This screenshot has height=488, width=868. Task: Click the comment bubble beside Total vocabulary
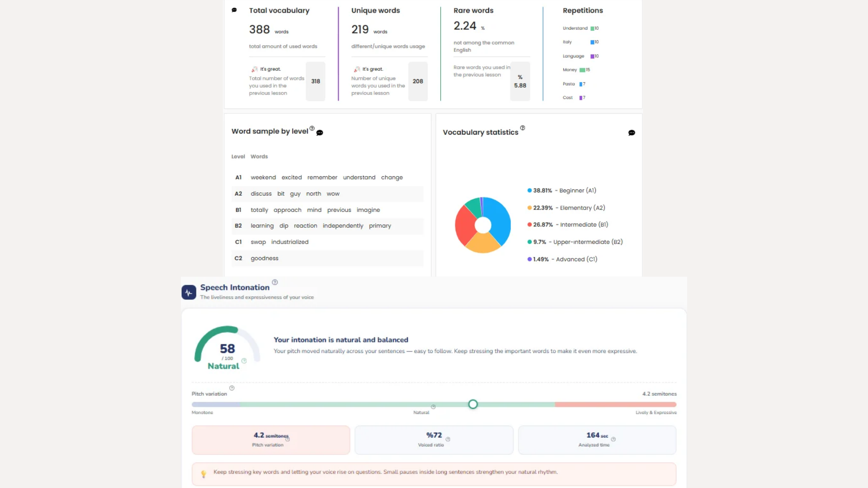click(234, 10)
